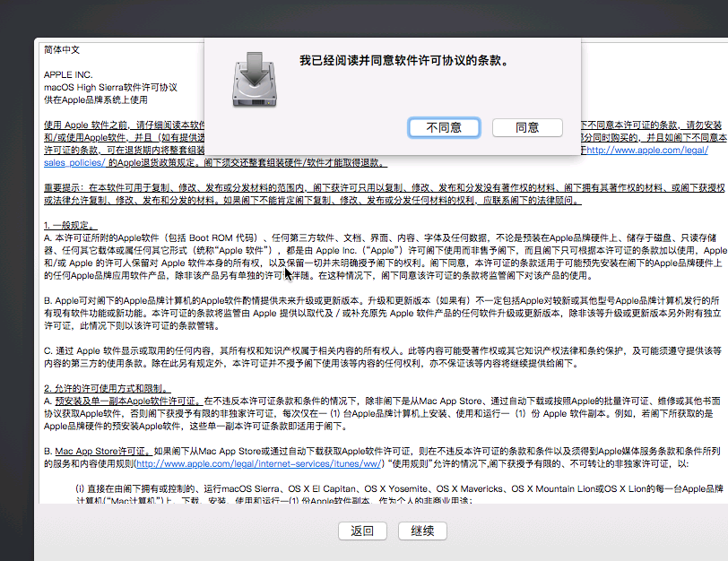Click 同意 to accept the license
The image size is (728, 561).
click(x=527, y=127)
